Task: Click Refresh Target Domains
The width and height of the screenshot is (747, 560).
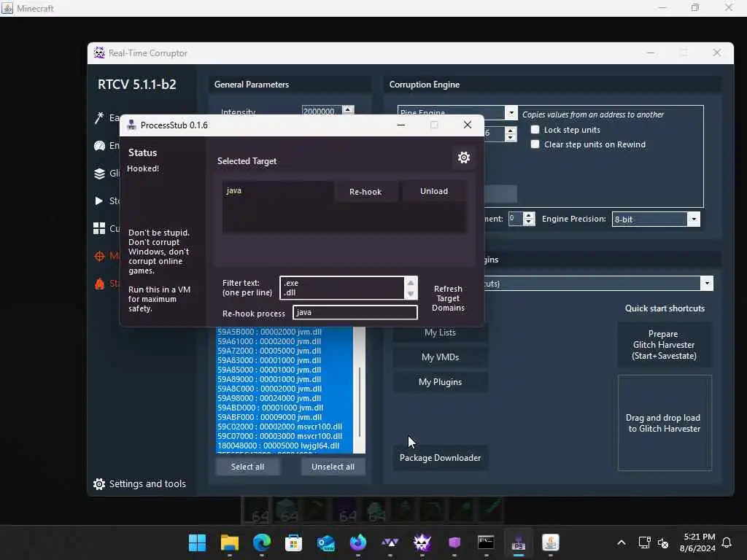Action: (x=448, y=298)
